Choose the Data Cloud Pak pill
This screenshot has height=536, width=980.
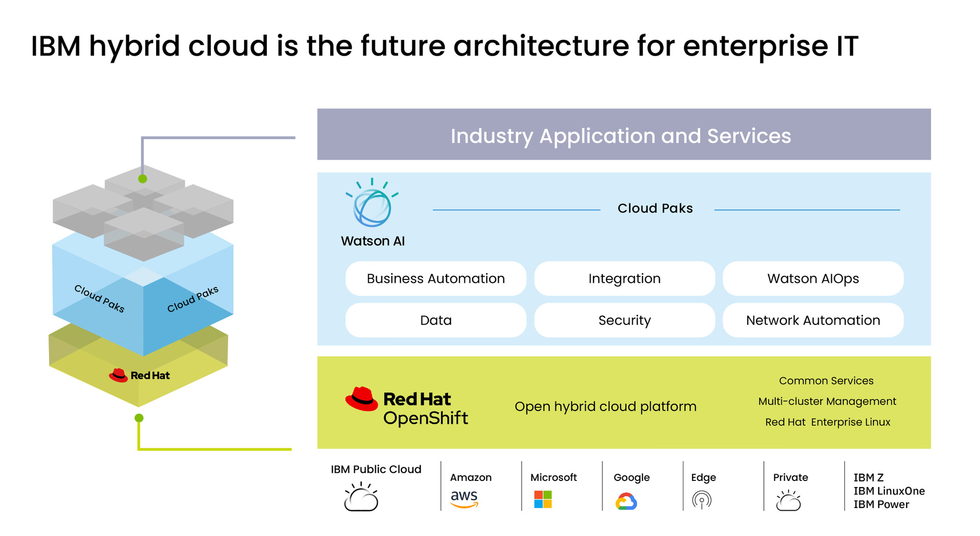(x=435, y=320)
